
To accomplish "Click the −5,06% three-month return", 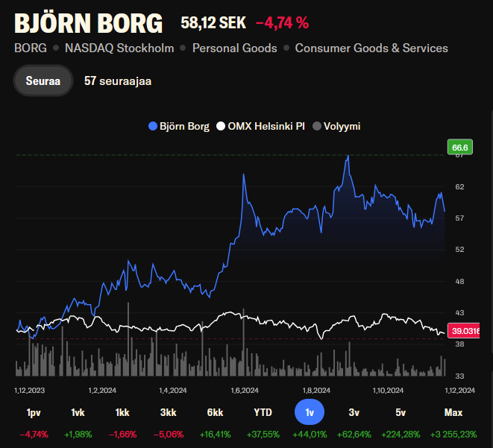I will (x=169, y=435).
